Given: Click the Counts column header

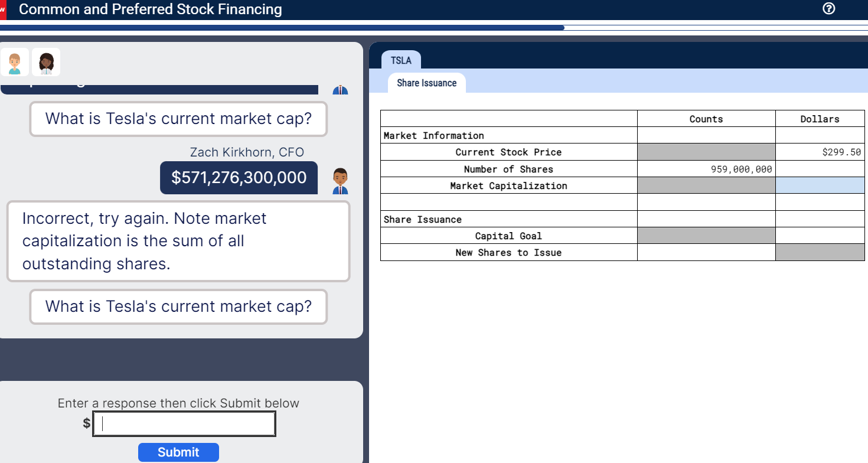Looking at the screenshot, I should point(706,119).
